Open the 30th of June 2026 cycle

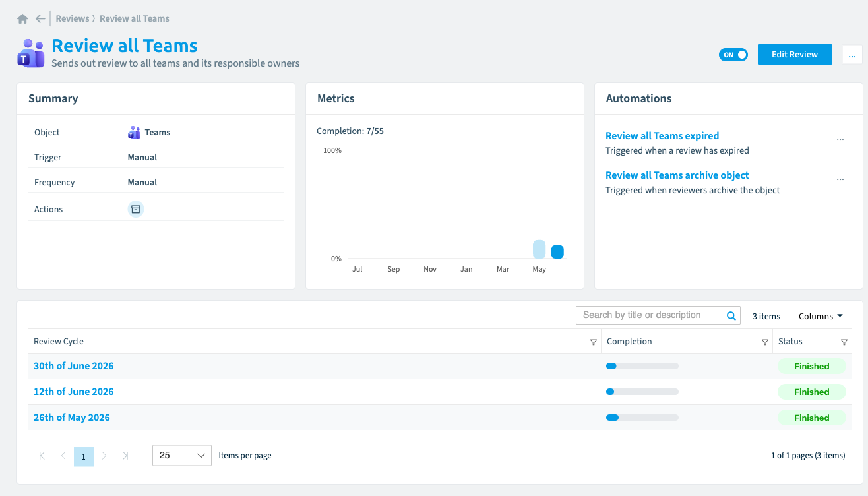pos(74,366)
